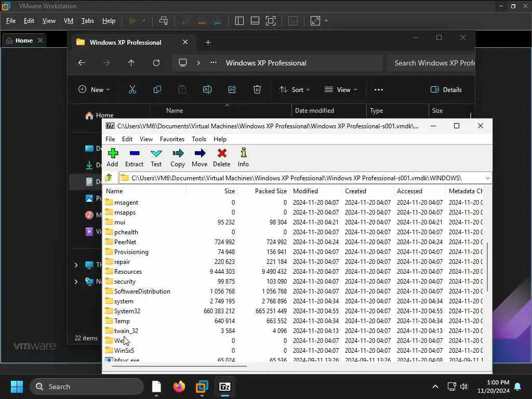The width and height of the screenshot is (532, 399).
Task: Click the Copy icon in Explorer toolbar
Action: point(157,89)
